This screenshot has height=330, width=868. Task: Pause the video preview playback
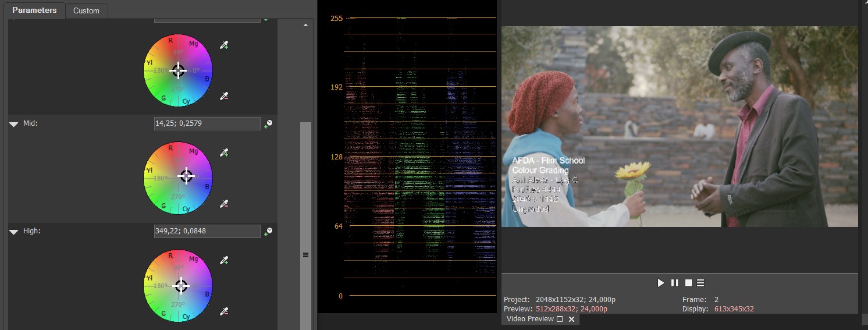(675, 283)
